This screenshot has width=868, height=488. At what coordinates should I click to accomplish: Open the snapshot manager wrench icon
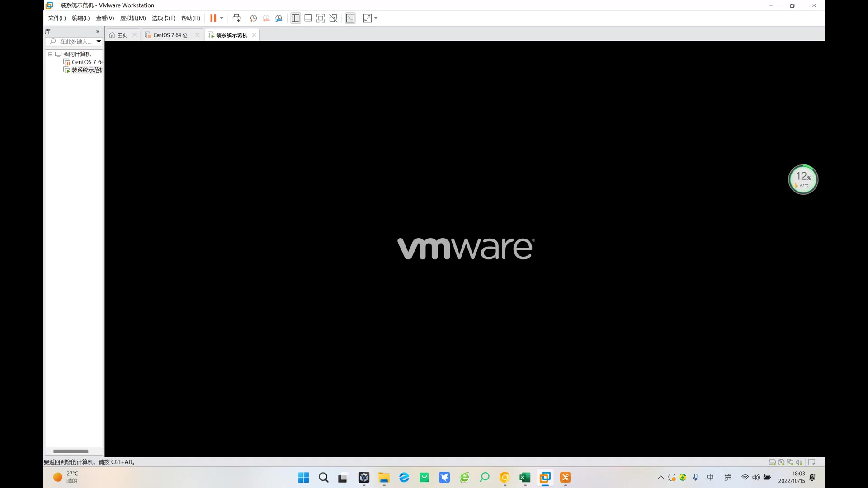pyautogui.click(x=278, y=18)
